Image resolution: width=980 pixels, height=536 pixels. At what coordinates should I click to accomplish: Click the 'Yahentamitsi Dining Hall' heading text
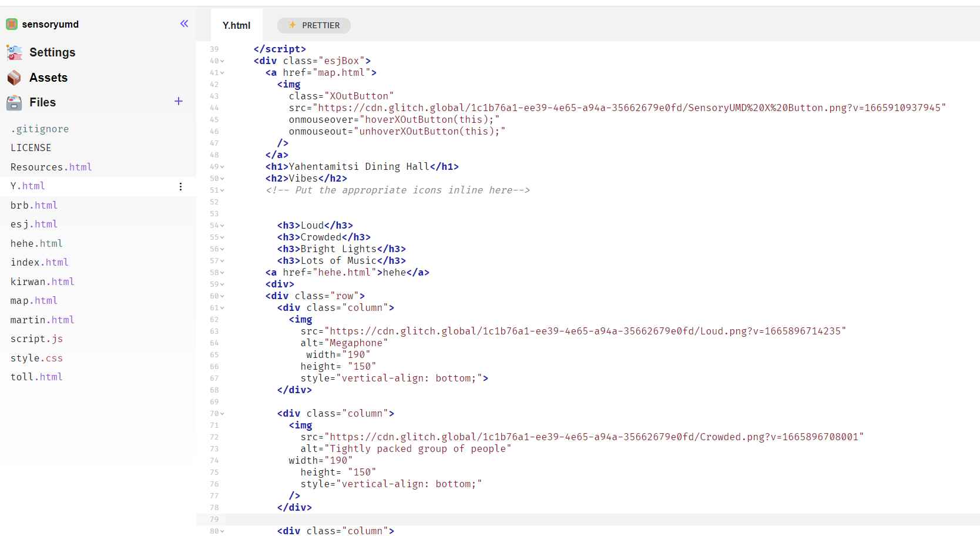coord(359,166)
